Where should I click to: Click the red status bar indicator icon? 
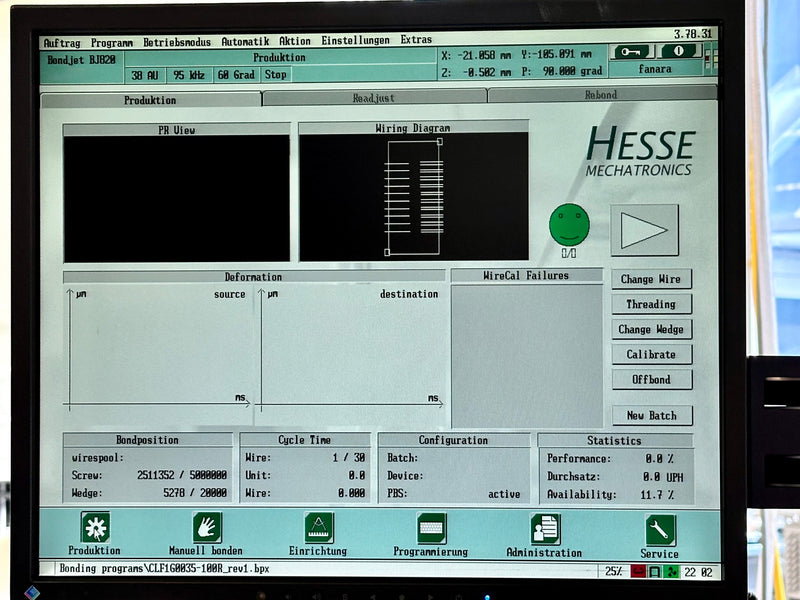pos(638,571)
